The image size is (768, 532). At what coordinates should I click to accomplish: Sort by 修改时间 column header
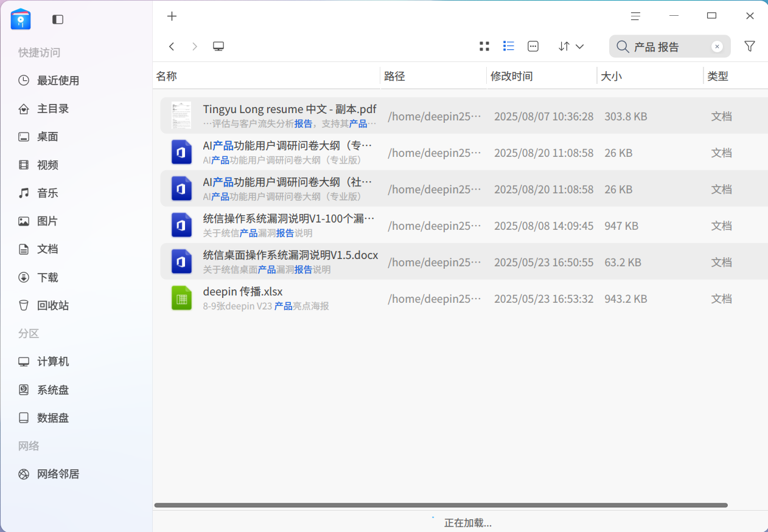pos(512,77)
